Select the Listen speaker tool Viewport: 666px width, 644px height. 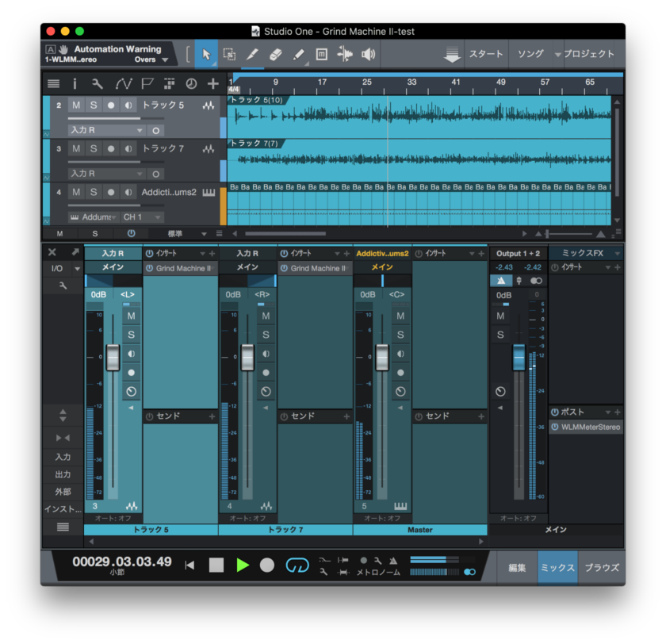pyautogui.click(x=368, y=55)
